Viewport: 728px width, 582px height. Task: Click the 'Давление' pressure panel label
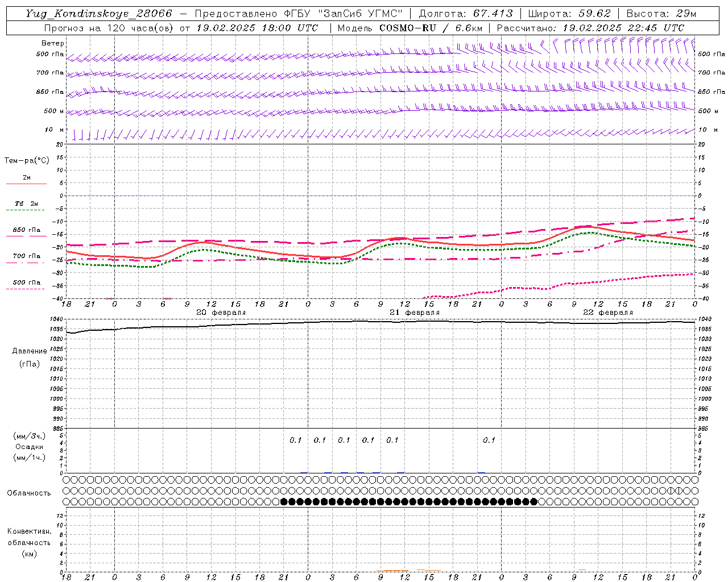[x=30, y=351]
